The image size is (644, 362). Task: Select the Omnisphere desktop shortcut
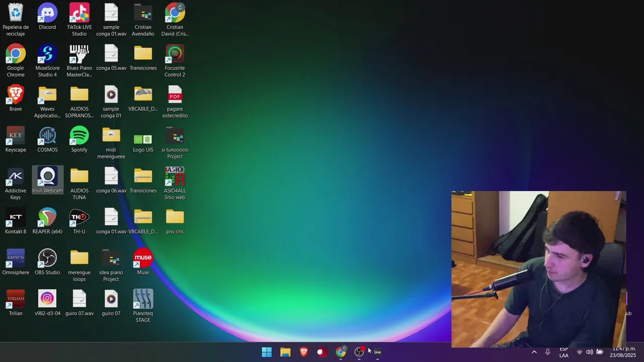[x=16, y=262]
